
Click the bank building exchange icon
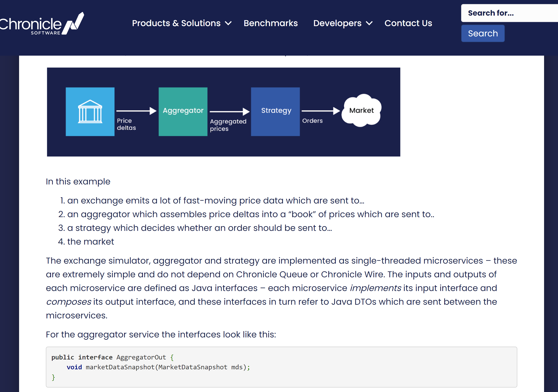coord(90,112)
